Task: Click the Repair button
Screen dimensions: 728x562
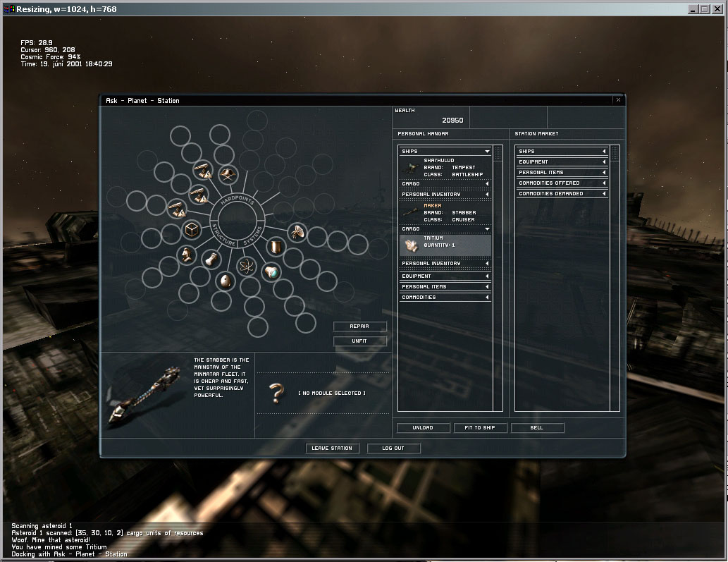Action: pyautogui.click(x=359, y=326)
